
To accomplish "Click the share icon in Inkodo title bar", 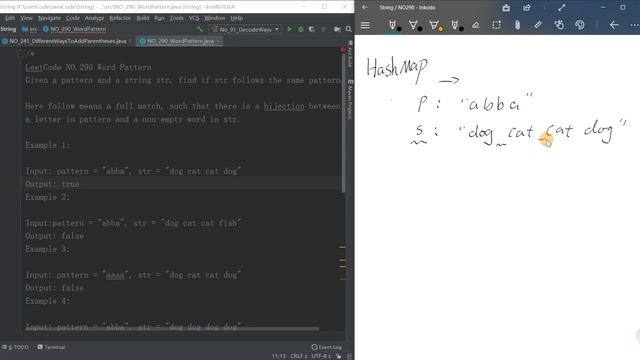I will [527, 7].
